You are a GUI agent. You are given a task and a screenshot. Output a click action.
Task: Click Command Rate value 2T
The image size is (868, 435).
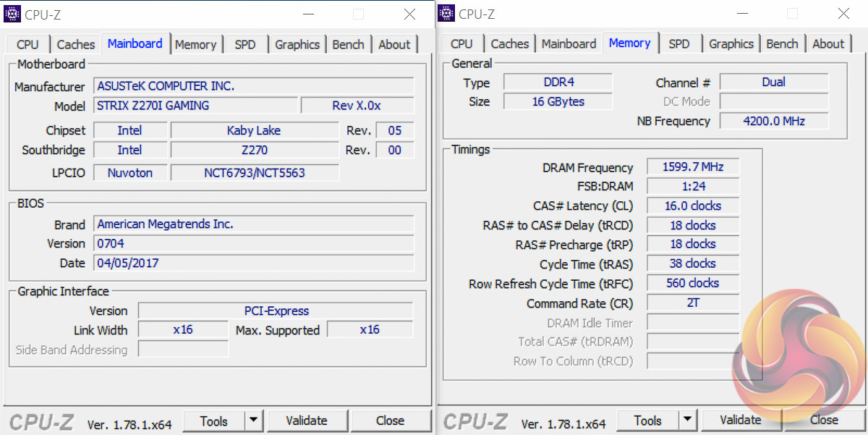pos(693,303)
